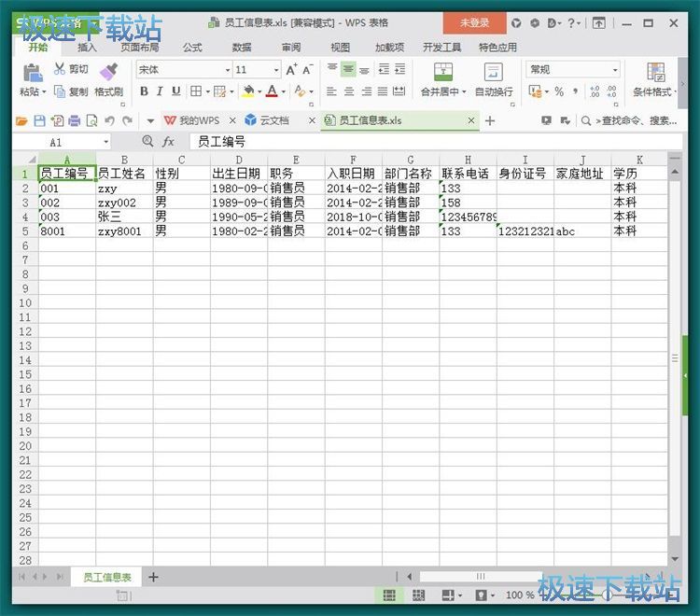Viewport: 700px width, 616px height.
Task: Apply comma thousands separator style
Action: (x=576, y=91)
